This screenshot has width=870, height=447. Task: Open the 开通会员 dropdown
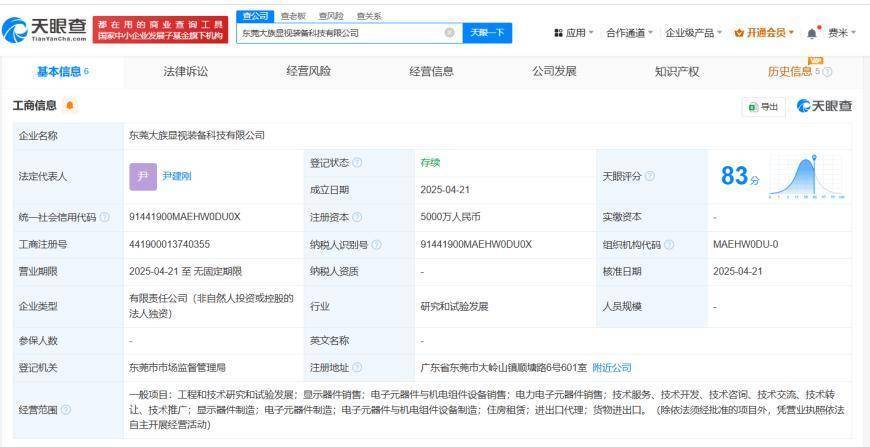click(764, 33)
